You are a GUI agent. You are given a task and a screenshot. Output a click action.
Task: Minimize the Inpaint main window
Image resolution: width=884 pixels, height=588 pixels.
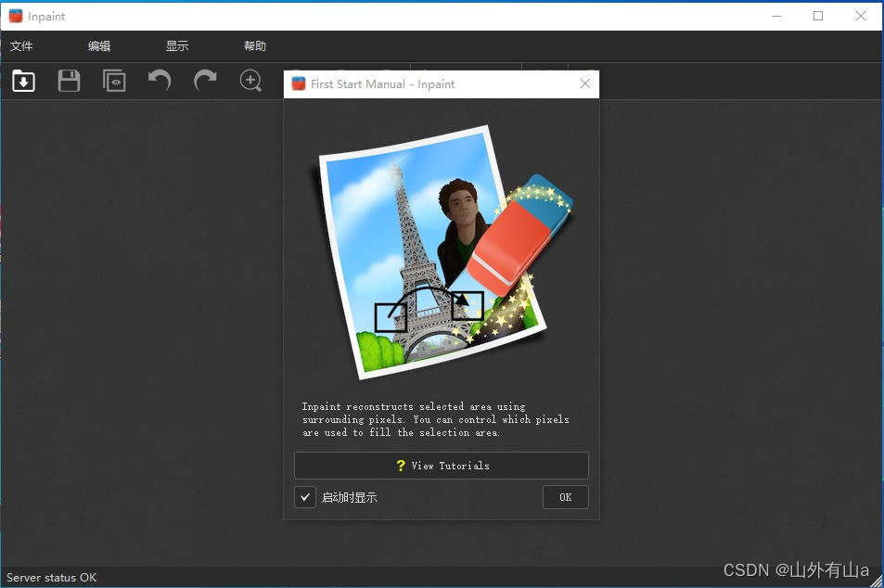(x=776, y=16)
